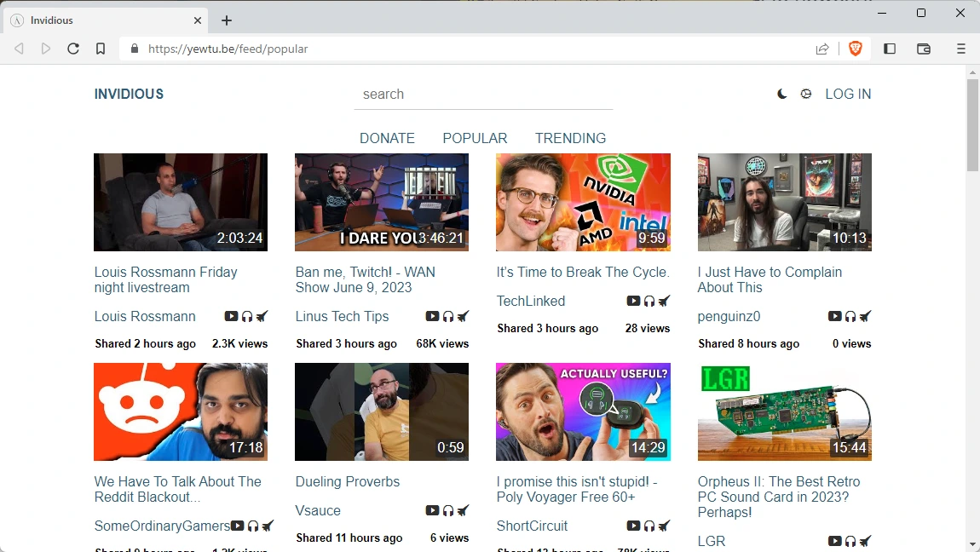Open Vsauce video on YouTube icon
The height and width of the screenshot is (552, 980).
click(x=432, y=511)
